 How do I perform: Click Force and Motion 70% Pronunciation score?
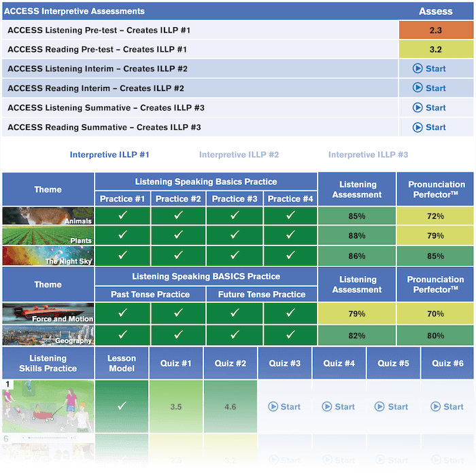[435, 313]
